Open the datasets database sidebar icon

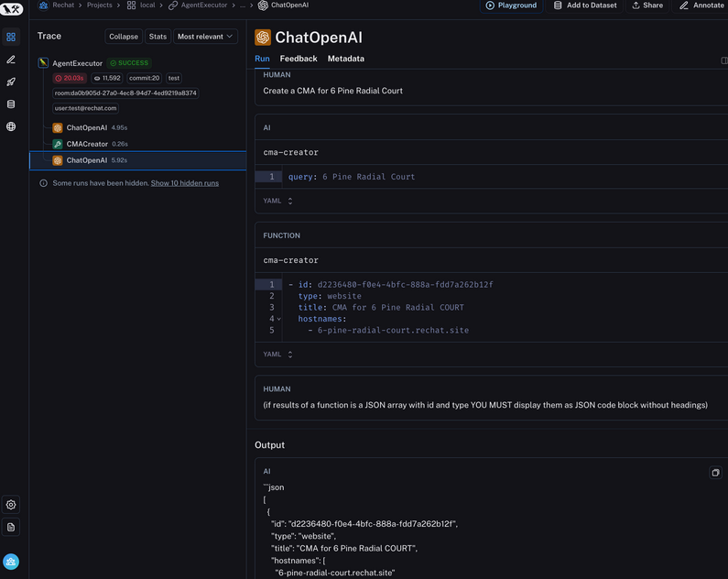(11, 104)
